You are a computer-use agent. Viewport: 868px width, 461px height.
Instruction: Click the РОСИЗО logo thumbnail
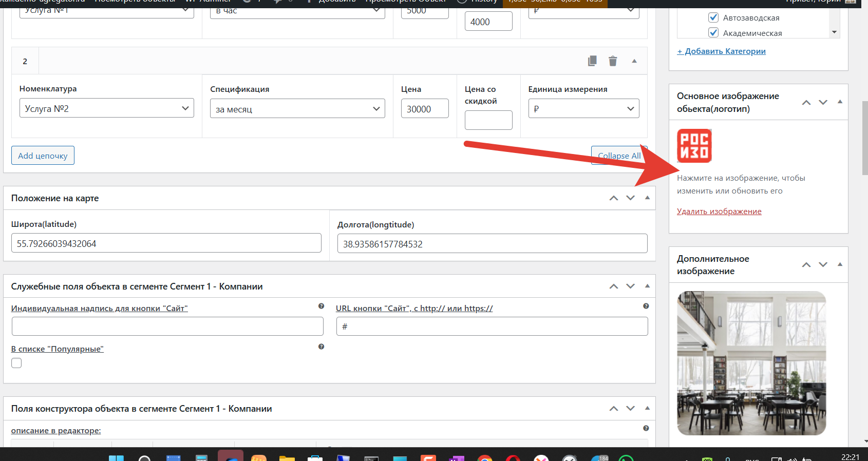pos(694,146)
